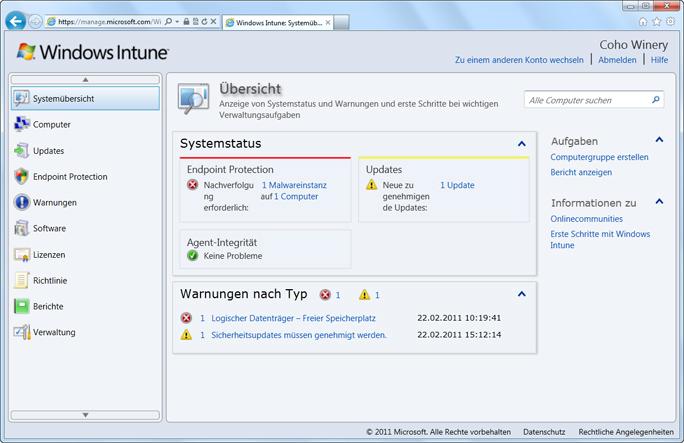The height and width of the screenshot is (443, 684).
Task: Click the Computer sidebar icon
Action: [x=21, y=124]
